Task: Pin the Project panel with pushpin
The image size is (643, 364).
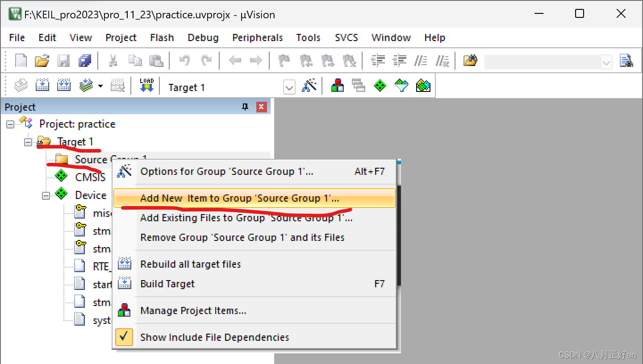Action: (x=245, y=107)
